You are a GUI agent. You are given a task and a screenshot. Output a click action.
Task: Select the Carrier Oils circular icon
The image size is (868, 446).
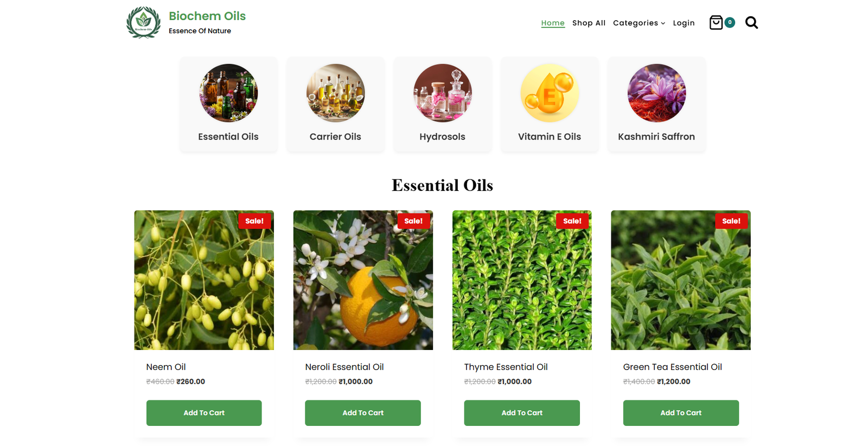(x=335, y=93)
